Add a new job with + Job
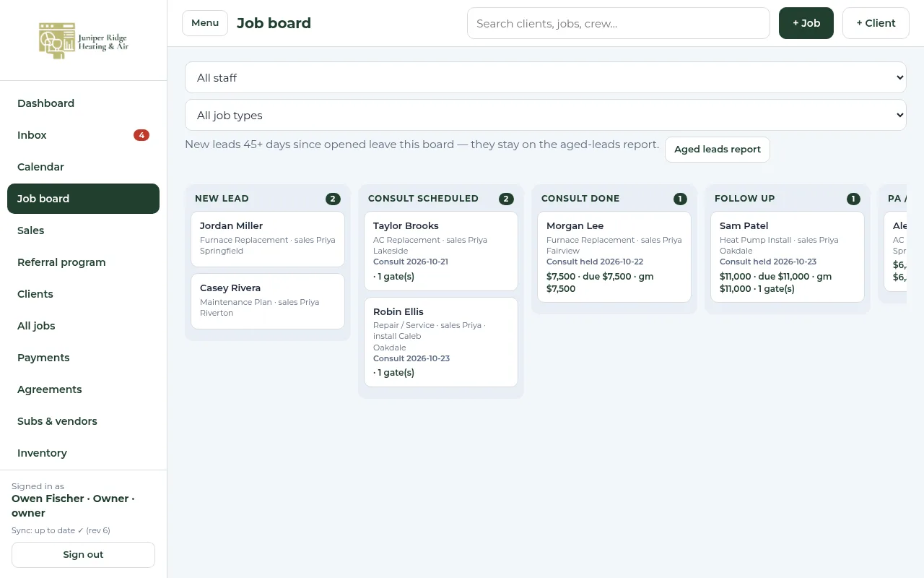Image resolution: width=924 pixels, height=578 pixels. (x=806, y=23)
